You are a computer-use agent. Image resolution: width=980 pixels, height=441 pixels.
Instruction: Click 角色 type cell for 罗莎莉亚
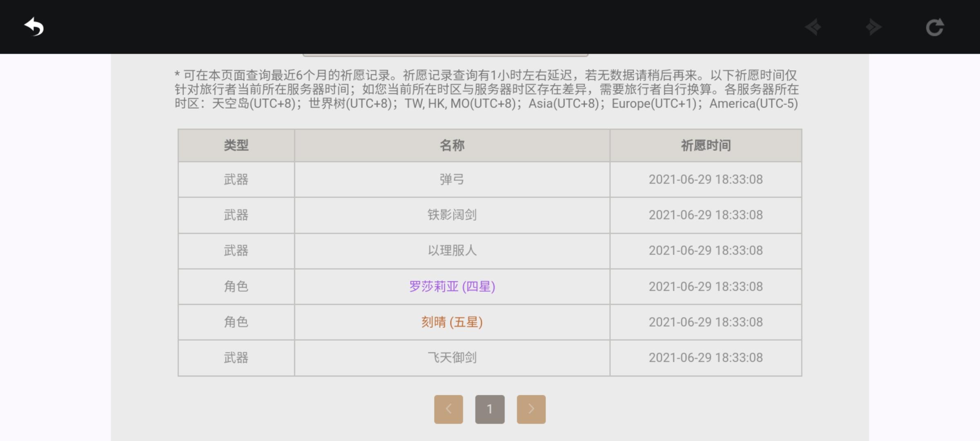click(x=236, y=287)
